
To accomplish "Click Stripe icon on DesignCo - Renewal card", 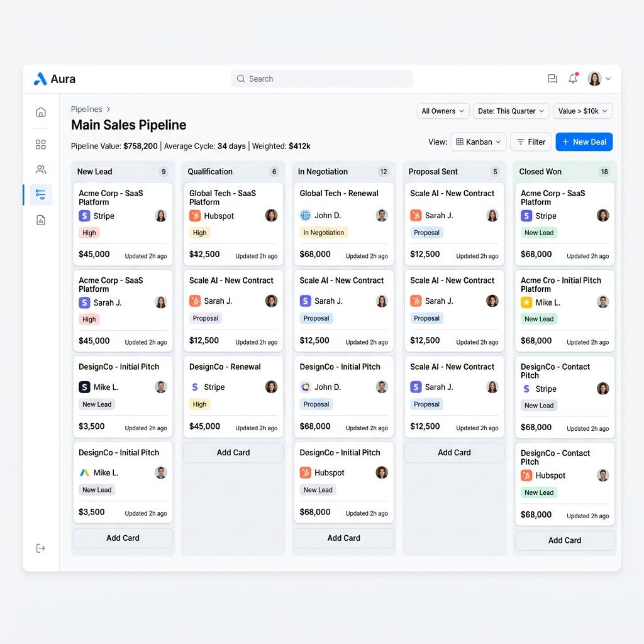I will pyautogui.click(x=195, y=387).
